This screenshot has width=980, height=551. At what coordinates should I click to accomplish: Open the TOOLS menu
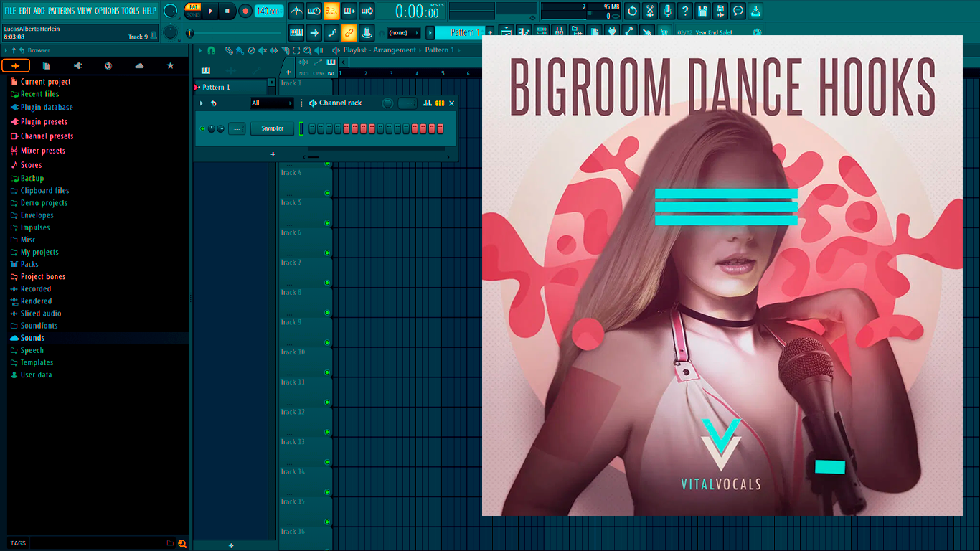(x=131, y=11)
